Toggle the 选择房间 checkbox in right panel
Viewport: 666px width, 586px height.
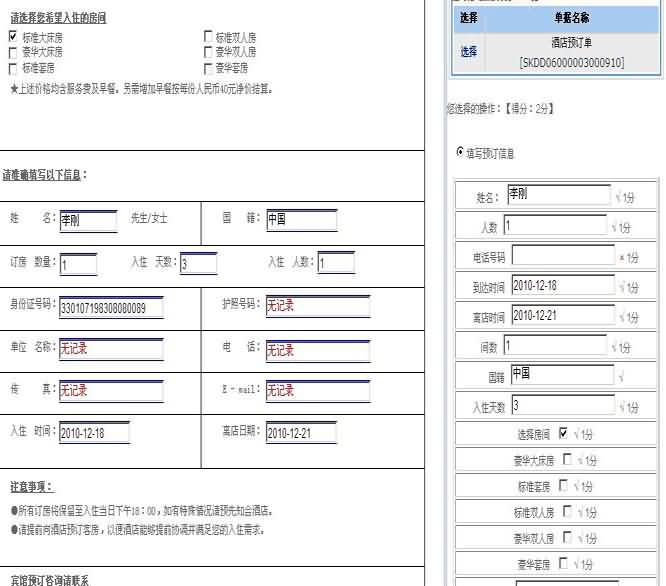(x=564, y=433)
